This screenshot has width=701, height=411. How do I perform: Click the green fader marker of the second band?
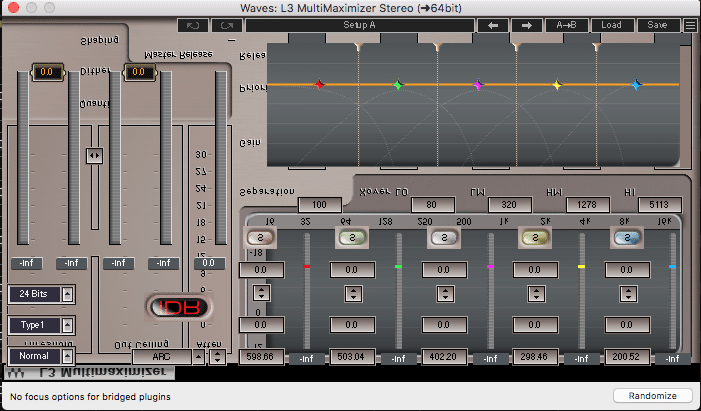398,267
